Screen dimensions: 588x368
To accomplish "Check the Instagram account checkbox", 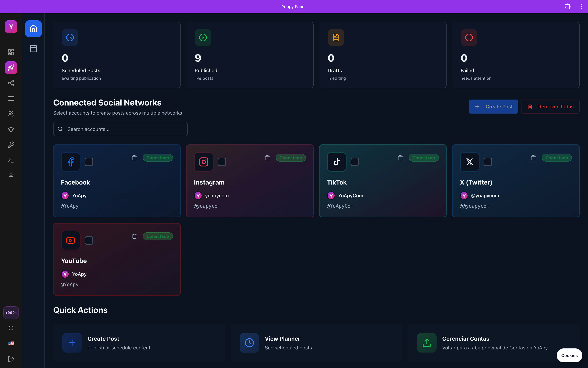I will pos(222,162).
